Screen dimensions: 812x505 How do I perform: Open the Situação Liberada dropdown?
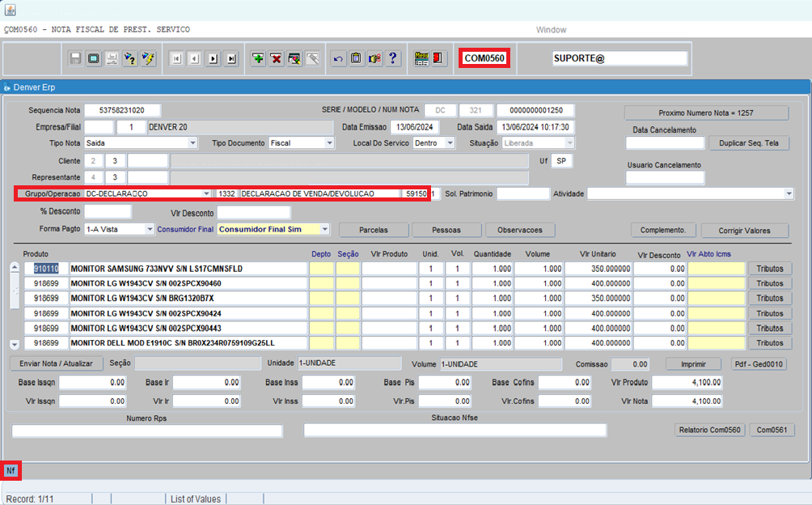[x=569, y=143]
